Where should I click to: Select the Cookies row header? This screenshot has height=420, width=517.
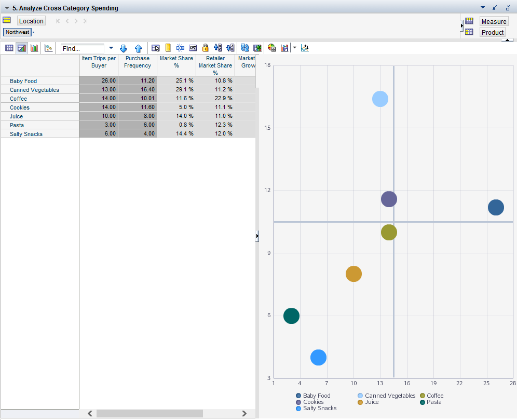40,107
